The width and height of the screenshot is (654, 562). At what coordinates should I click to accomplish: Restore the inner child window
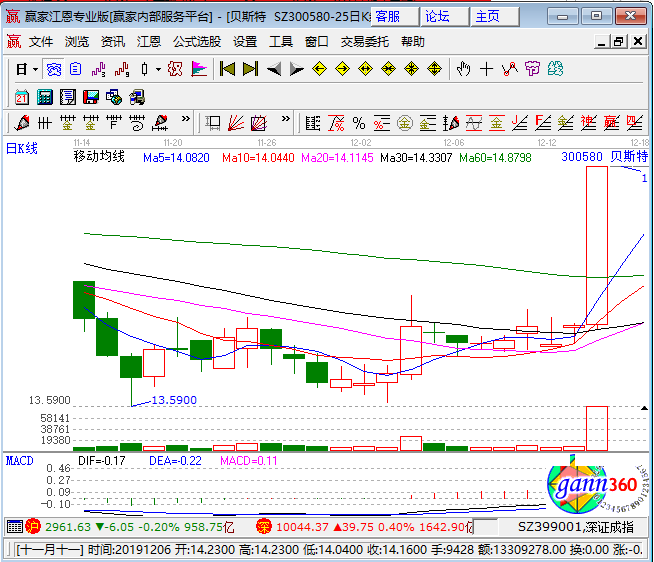(619, 42)
